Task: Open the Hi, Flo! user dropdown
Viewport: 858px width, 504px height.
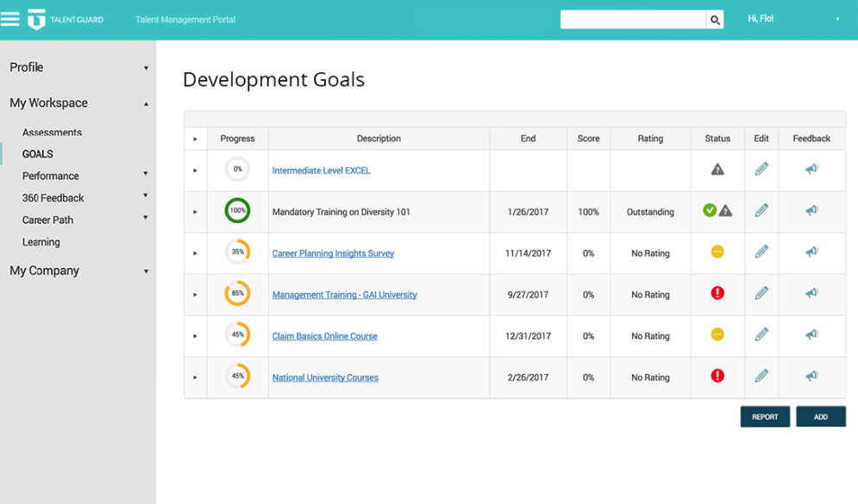Action: coord(836,19)
